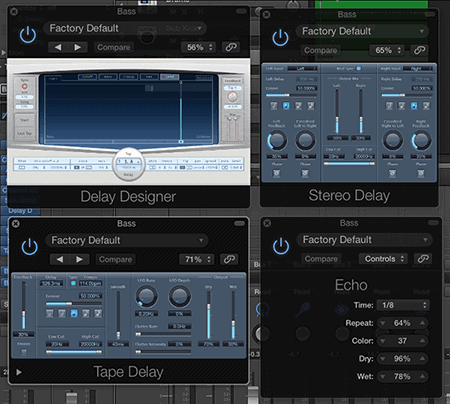450x404 pixels.
Task: Select the highlighted Level tab in Delay Designer
Action: (x=170, y=77)
